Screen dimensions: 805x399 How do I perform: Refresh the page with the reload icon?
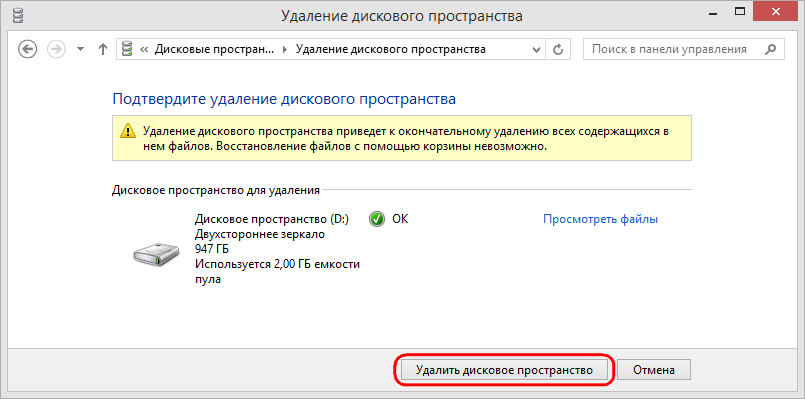558,49
